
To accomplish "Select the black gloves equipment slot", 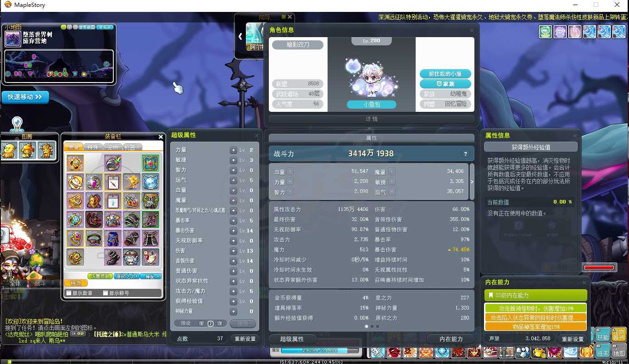I will tap(131, 238).
